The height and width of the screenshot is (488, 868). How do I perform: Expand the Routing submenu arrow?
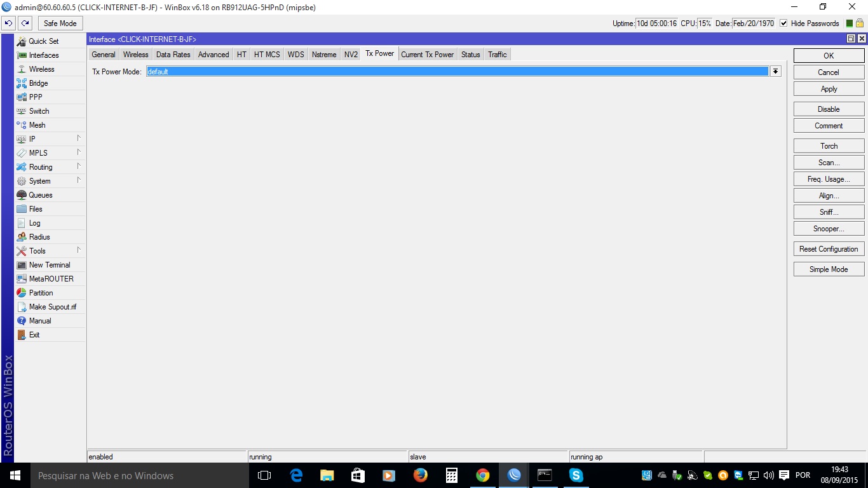click(x=79, y=166)
